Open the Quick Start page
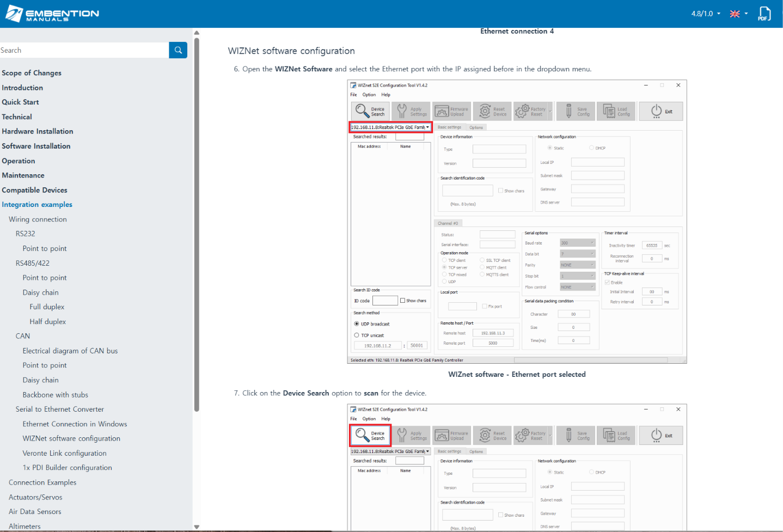This screenshot has width=783, height=532. click(x=20, y=102)
